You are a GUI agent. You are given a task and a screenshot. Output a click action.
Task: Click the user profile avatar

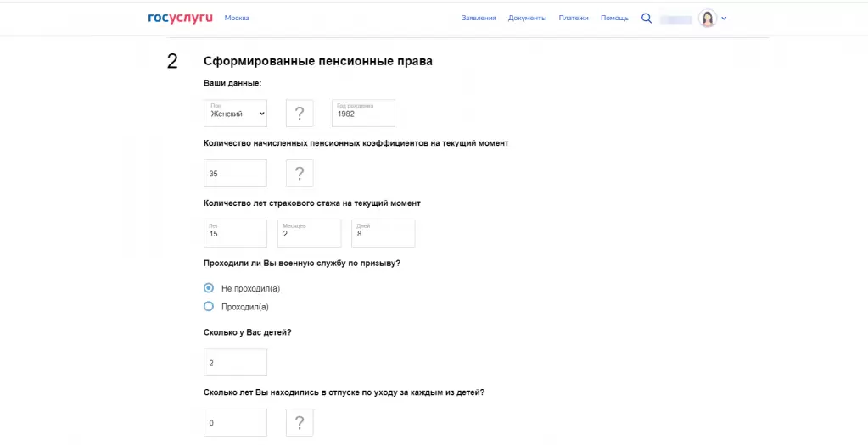point(707,18)
